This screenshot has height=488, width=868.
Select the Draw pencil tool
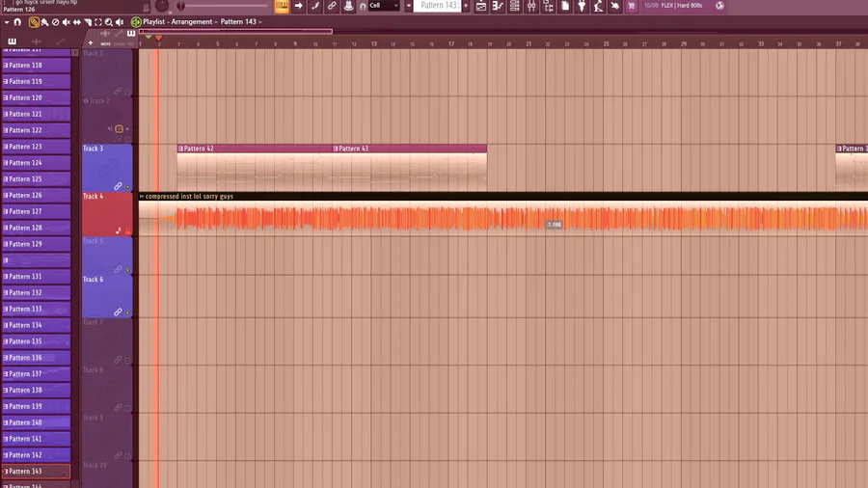click(33, 22)
